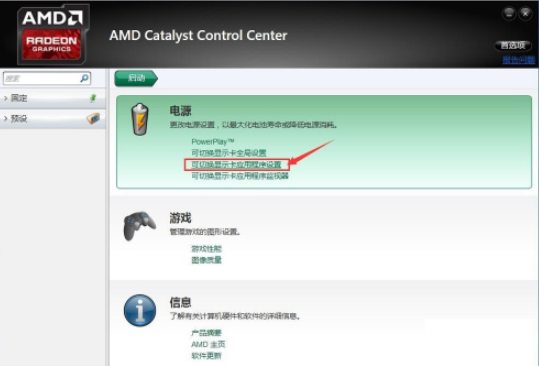The height and width of the screenshot is (366, 539).
Task: Click the 信息 section heading
Action: point(180,302)
